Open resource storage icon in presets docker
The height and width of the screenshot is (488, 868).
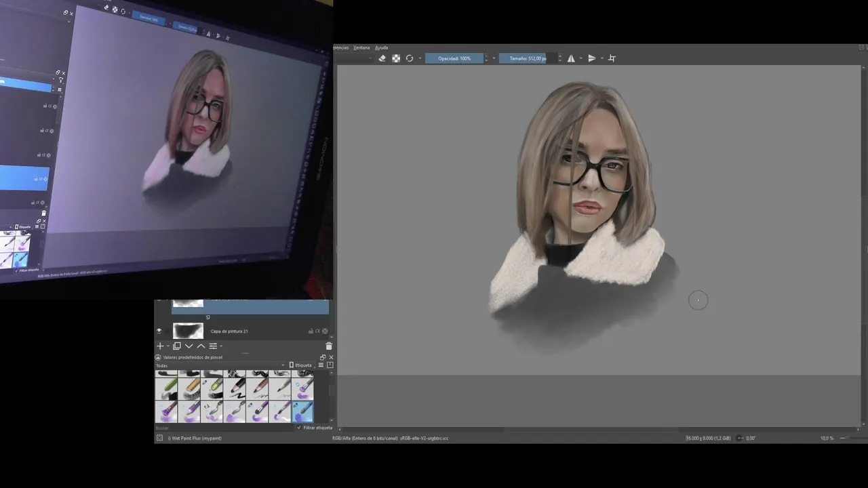coord(330,365)
